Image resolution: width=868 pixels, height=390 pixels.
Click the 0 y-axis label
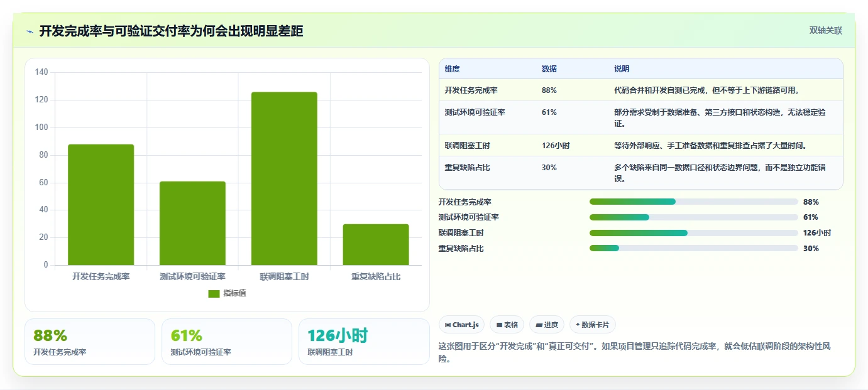[46, 265]
